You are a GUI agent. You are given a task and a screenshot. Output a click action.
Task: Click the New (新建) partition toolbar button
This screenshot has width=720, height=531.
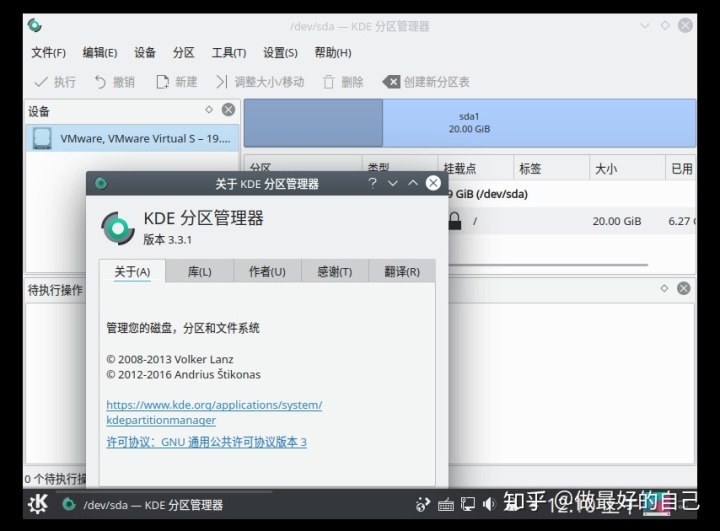(x=177, y=82)
